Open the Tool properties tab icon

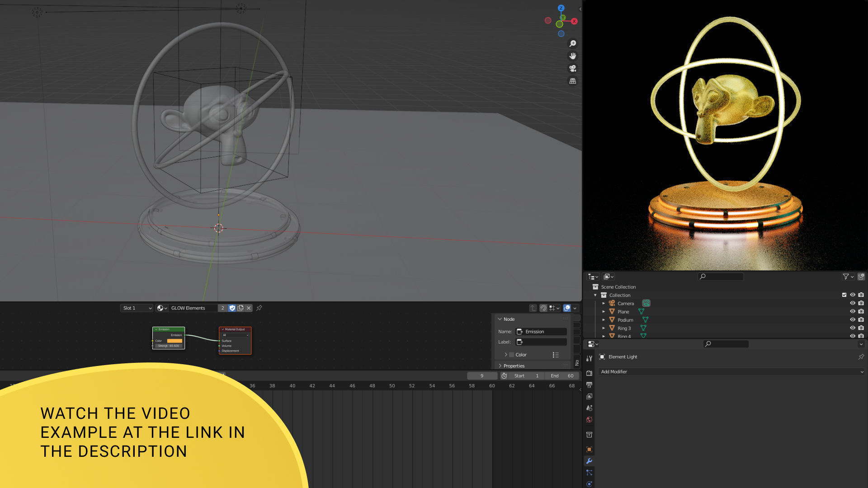coord(589,358)
